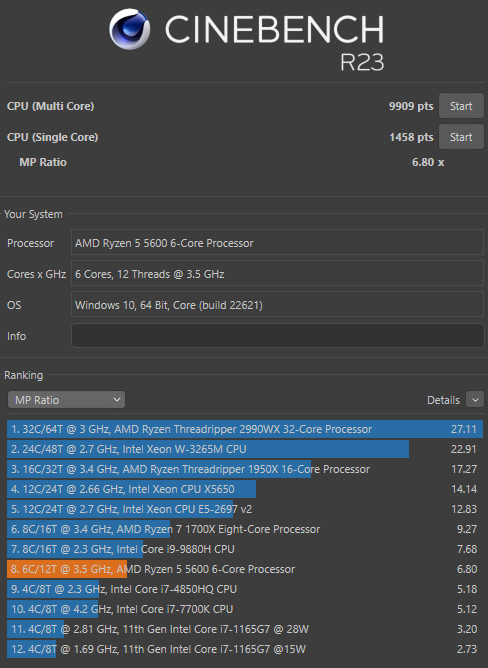Click the 'CPU (Multi Core)' label
This screenshot has height=668, width=488.
tap(50, 107)
